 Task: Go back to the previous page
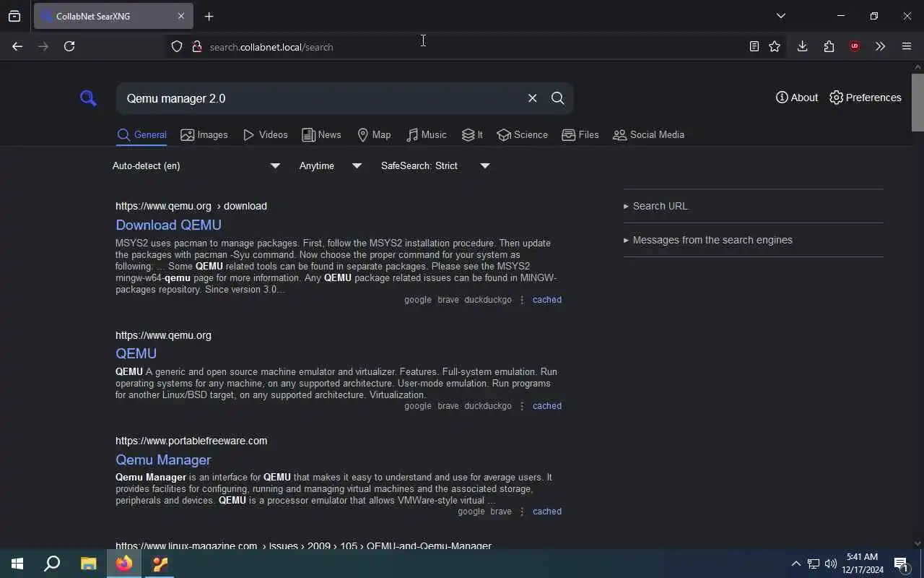click(x=17, y=46)
